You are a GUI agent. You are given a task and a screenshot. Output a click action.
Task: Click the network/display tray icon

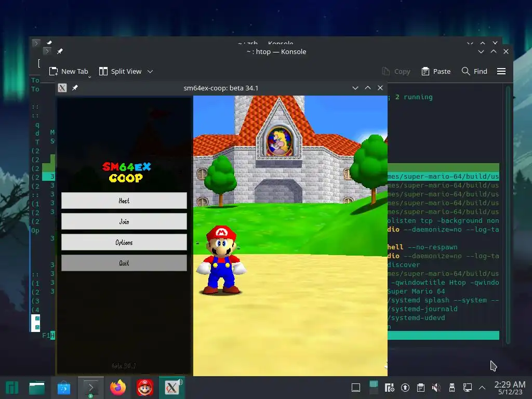468,388
